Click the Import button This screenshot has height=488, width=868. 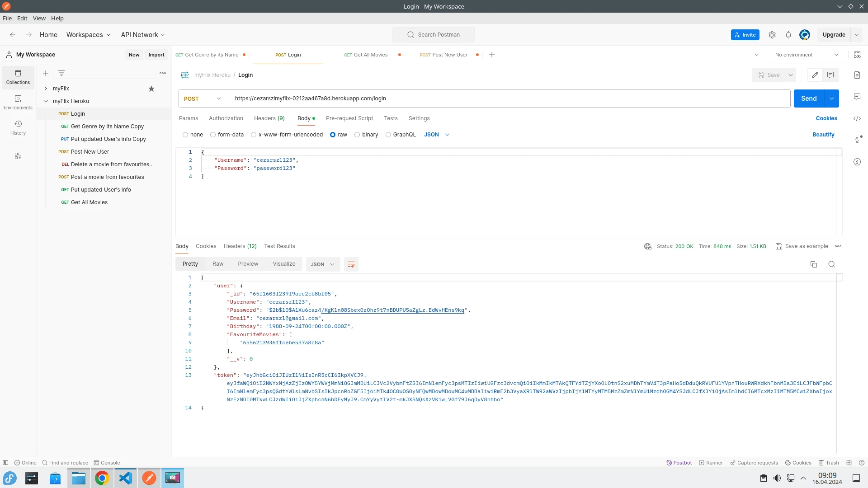[x=156, y=55]
